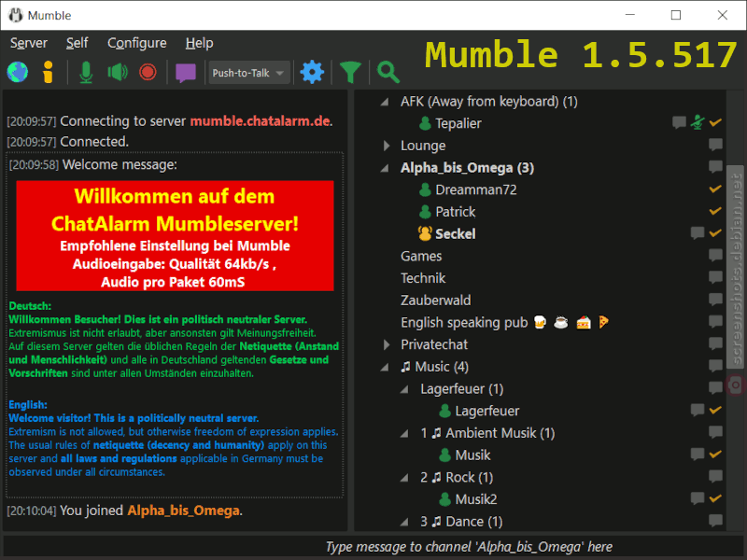This screenshot has height=560, width=747.
Task: Collapse the Alpha_bis_Omega channel tree arrow
Action: (385, 168)
